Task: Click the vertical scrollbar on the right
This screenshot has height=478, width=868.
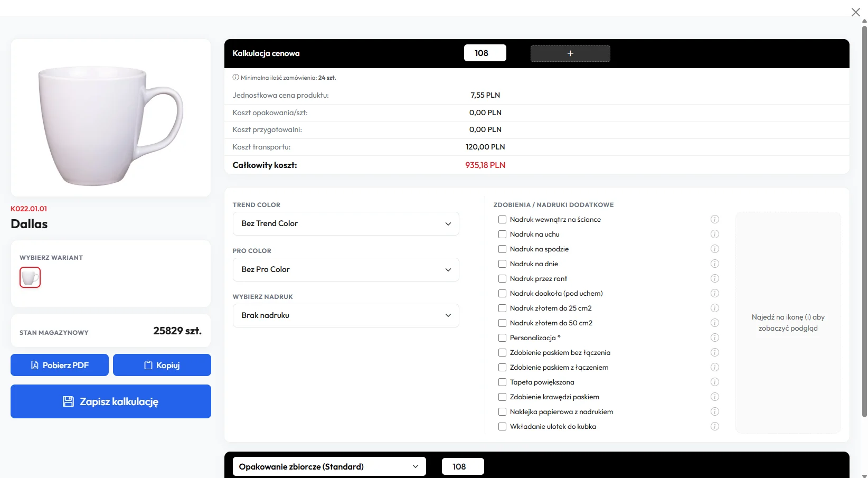Action: tap(864, 222)
